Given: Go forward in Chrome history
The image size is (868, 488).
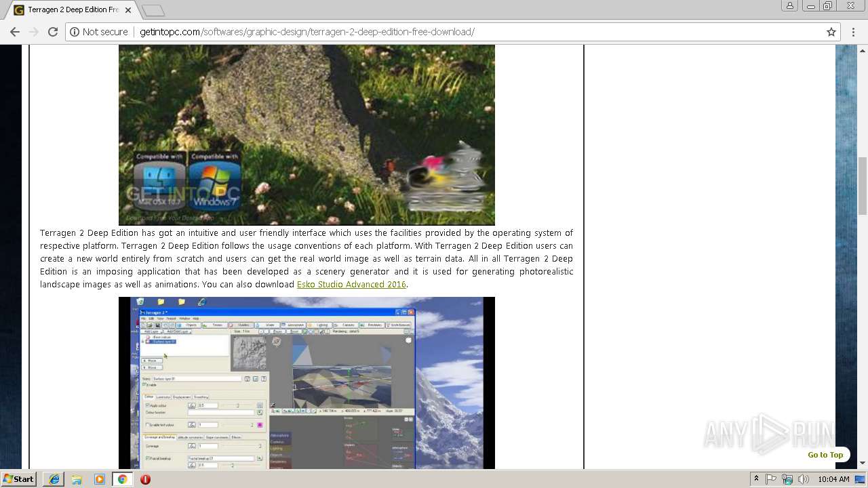Looking at the screenshot, I should point(33,32).
